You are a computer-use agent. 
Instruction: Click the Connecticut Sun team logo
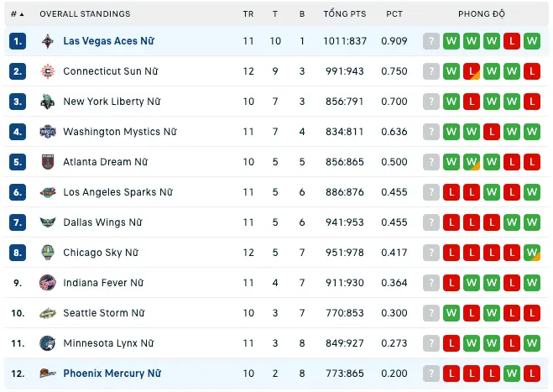47,71
